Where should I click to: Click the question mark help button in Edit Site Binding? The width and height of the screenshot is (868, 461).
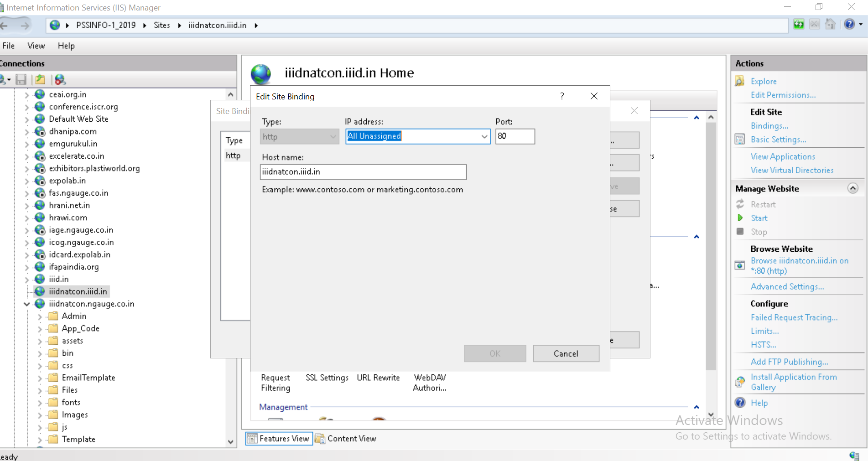tap(562, 96)
